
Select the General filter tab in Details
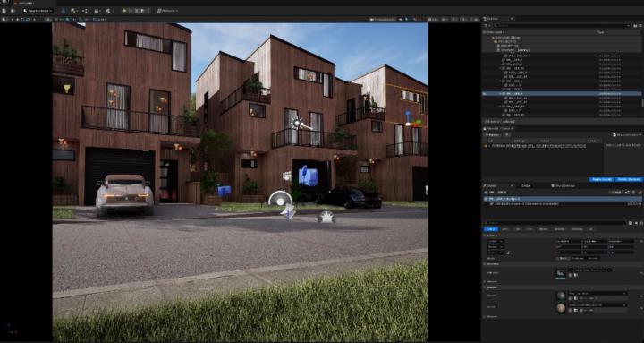click(x=491, y=229)
